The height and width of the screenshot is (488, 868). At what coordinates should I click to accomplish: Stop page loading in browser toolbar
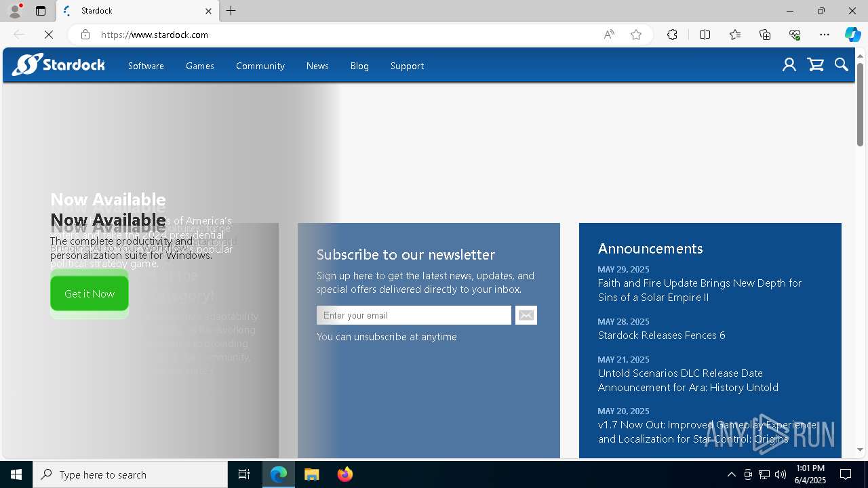[49, 35]
